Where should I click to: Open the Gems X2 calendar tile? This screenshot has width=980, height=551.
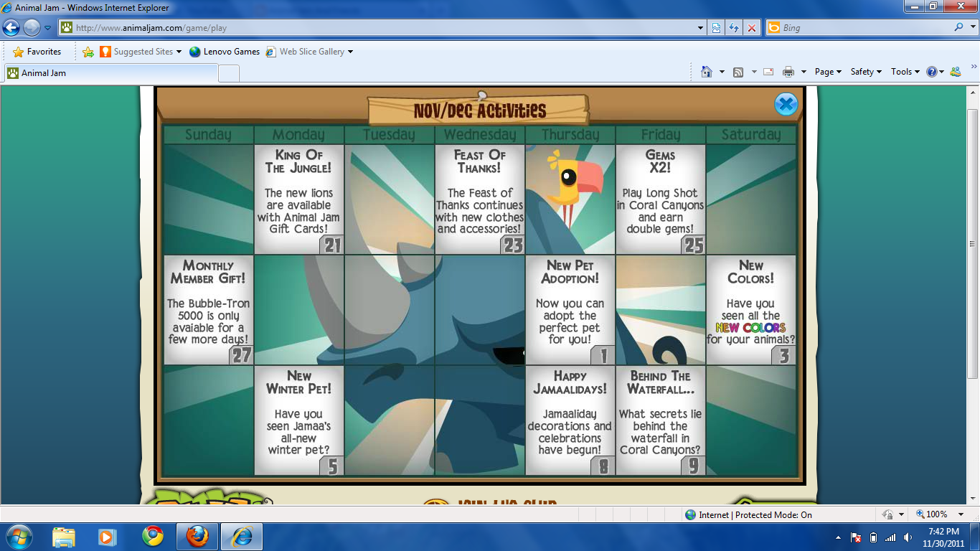pos(661,199)
